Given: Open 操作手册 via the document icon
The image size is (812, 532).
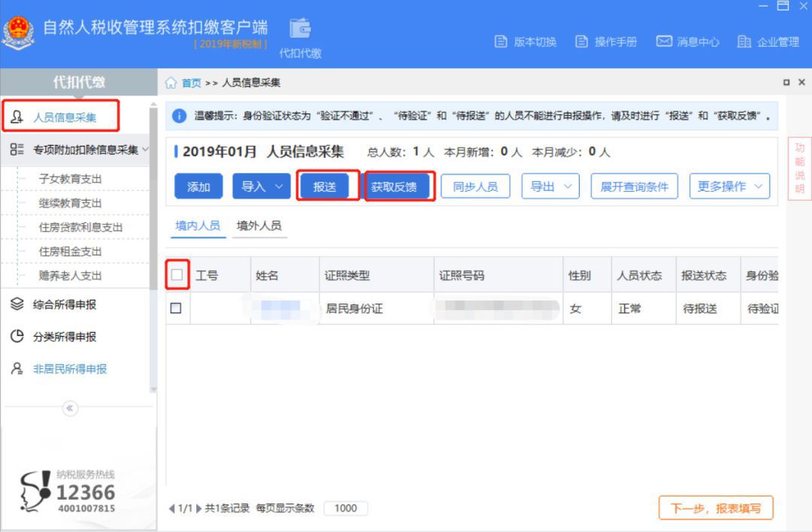Looking at the screenshot, I should [x=579, y=43].
